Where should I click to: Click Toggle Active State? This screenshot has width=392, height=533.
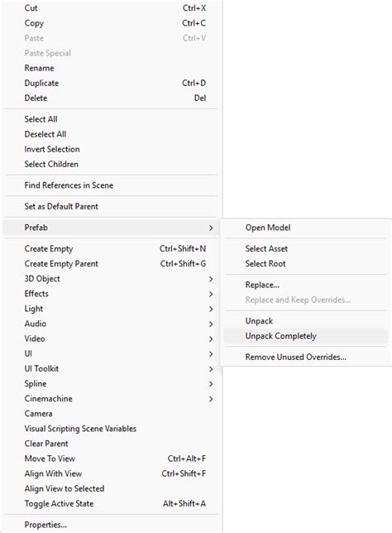pos(111,503)
